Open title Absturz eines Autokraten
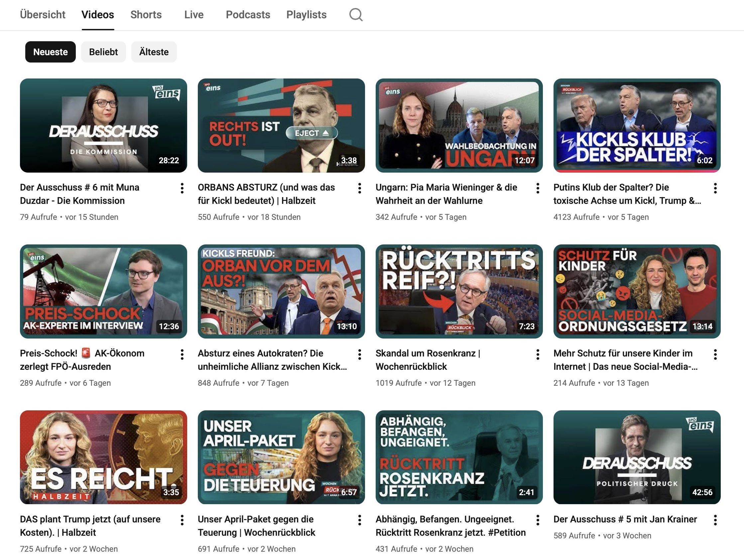 point(273,360)
